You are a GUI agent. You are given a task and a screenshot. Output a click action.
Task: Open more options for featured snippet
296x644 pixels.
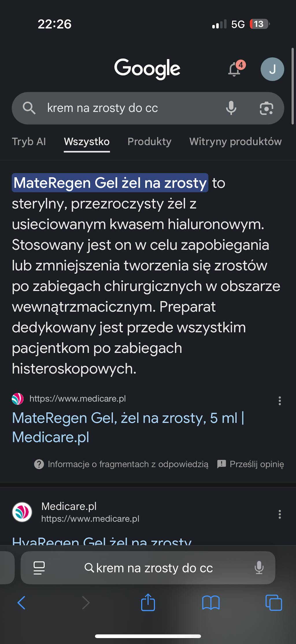coord(280,401)
